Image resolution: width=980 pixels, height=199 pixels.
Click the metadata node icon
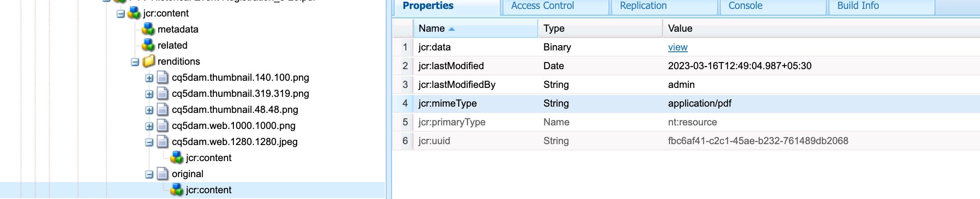pos(148,29)
